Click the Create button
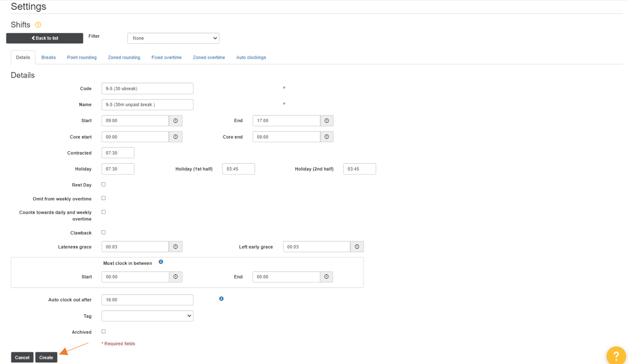 46,357
